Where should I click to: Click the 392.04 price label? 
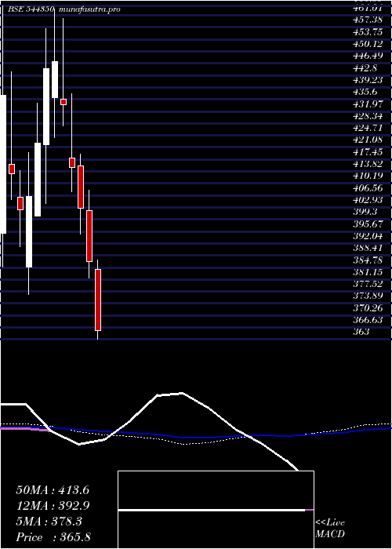coord(368,235)
